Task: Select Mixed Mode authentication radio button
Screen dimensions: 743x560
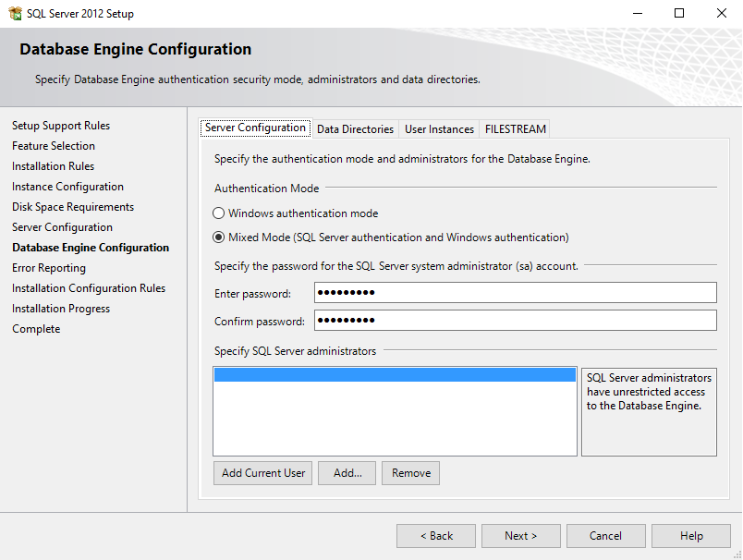Action: [x=219, y=237]
